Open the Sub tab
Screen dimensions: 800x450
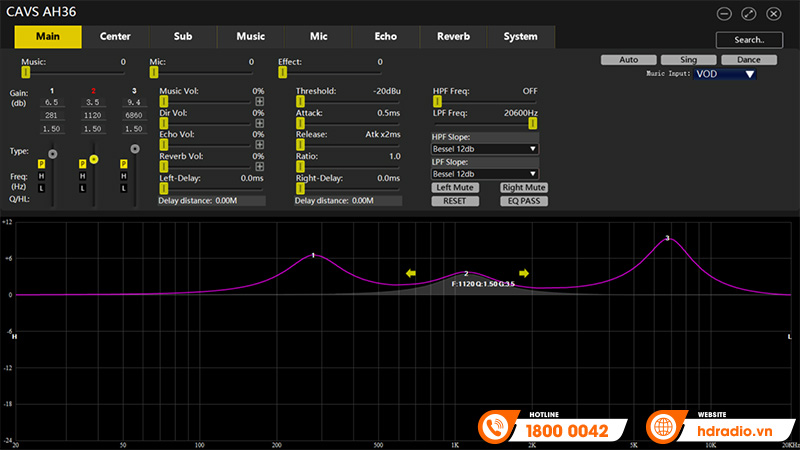[182, 37]
